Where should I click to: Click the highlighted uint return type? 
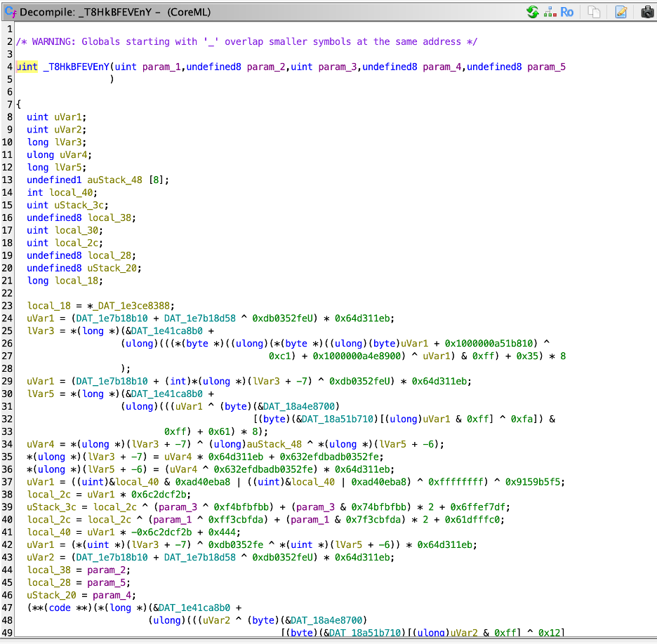[27, 67]
